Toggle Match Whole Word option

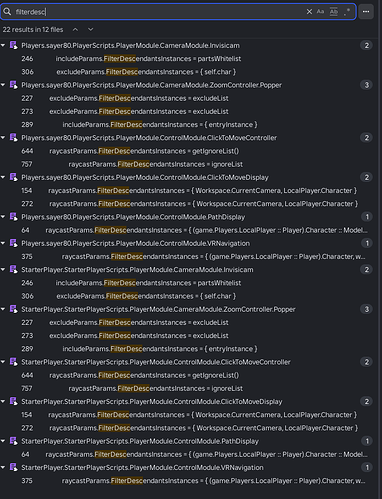pyautogui.click(x=334, y=12)
